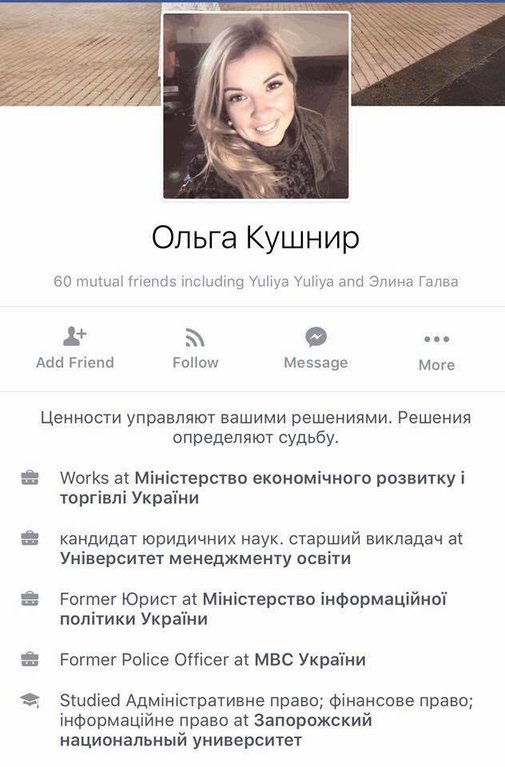Open the More three-dots icon
The image size is (505, 767).
436,339
